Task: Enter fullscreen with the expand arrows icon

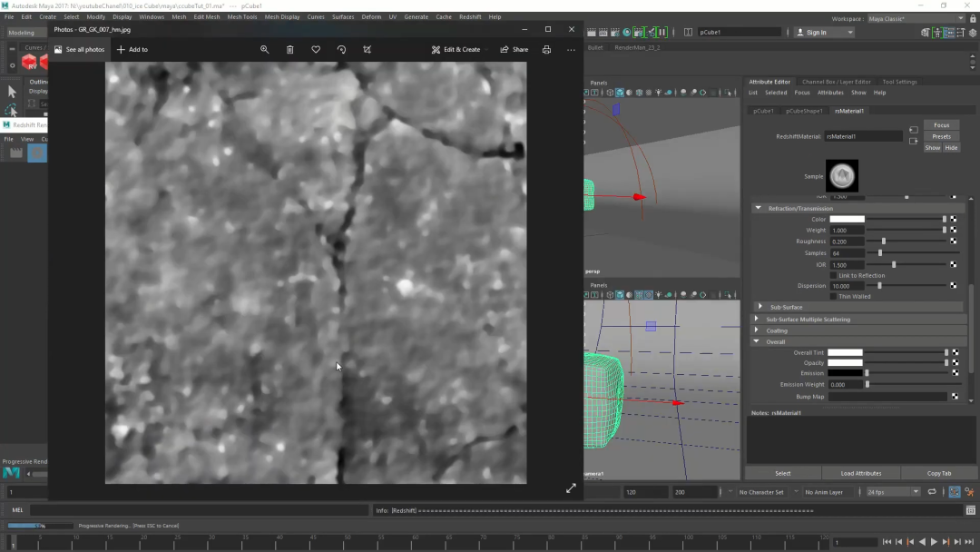Action: (571, 488)
